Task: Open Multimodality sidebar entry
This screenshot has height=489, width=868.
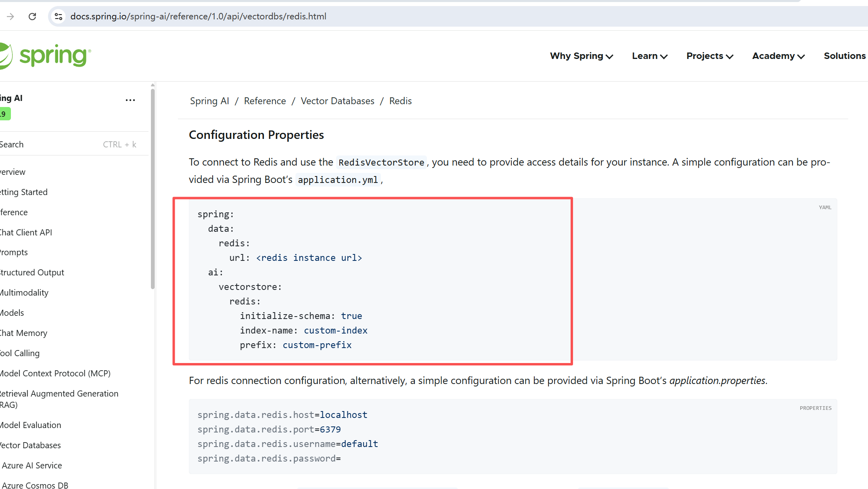Action: pyautogui.click(x=24, y=293)
